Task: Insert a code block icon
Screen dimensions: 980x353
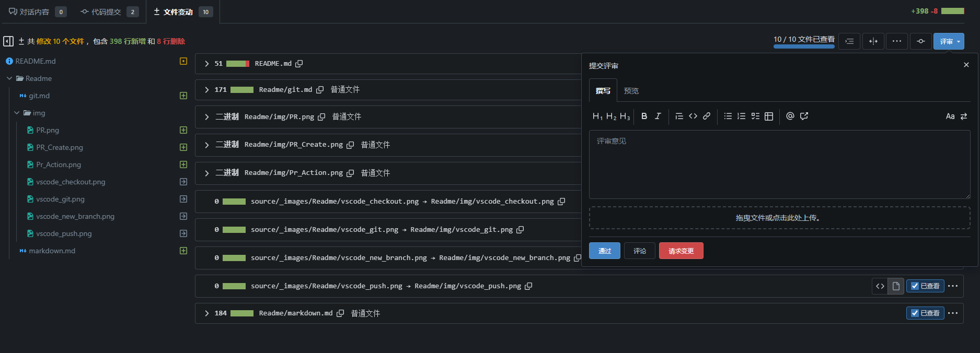Action: [x=693, y=116]
